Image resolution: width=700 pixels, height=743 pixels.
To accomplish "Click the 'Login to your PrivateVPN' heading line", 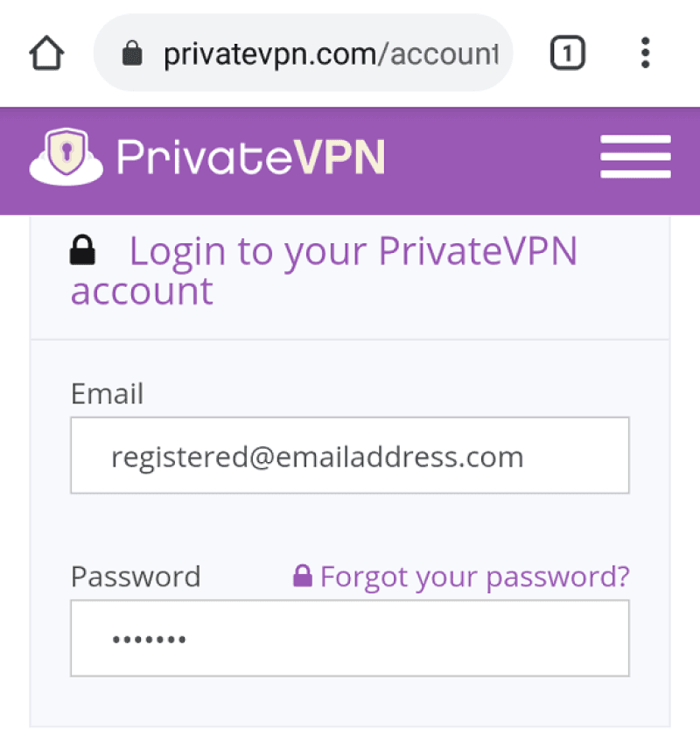I will [353, 252].
